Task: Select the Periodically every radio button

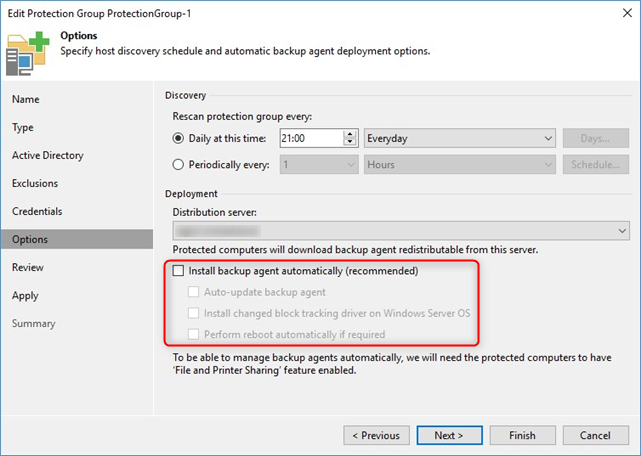Action: [x=180, y=165]
